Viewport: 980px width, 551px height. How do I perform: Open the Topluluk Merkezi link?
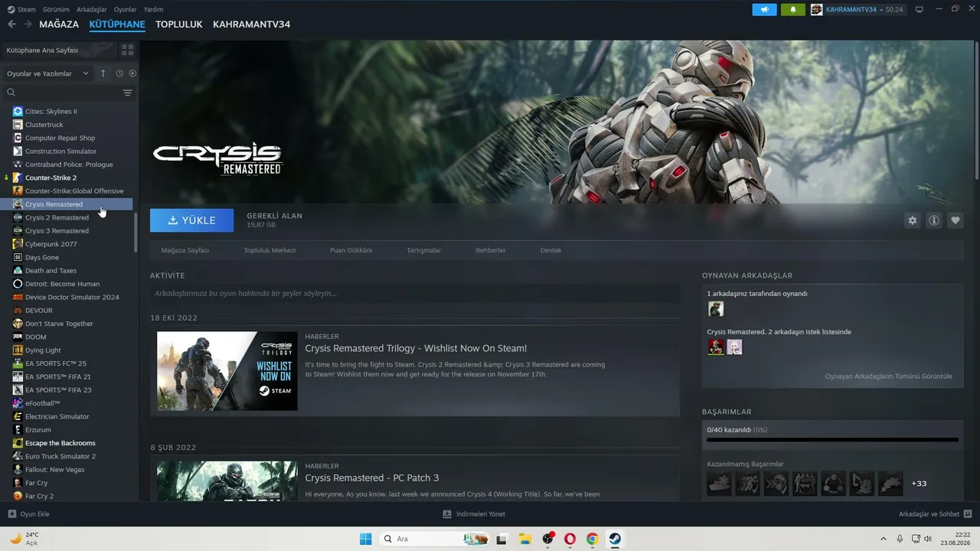coord(269,250)
